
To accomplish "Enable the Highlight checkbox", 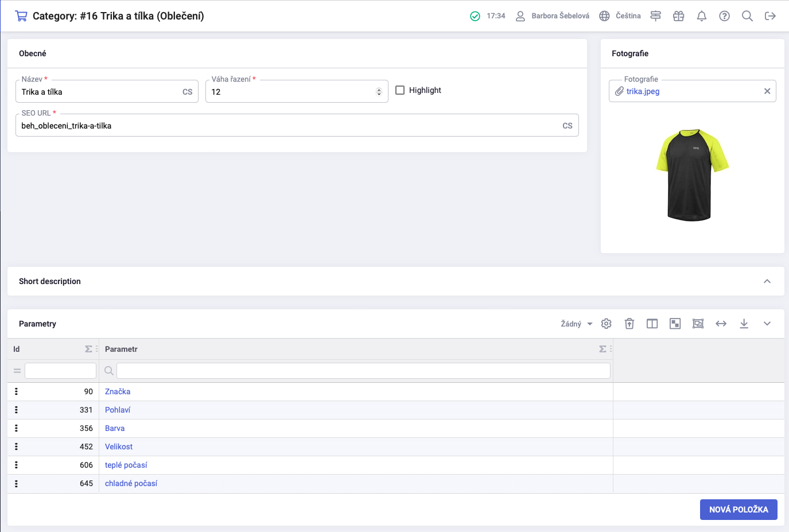I will (x=400, y=90).
